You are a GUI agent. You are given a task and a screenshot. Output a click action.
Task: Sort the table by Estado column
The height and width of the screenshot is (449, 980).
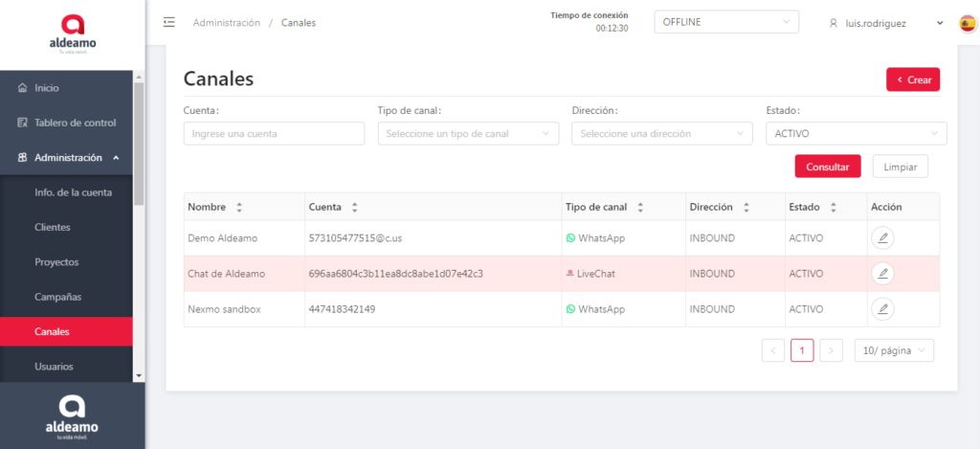(x=833, y=207)
